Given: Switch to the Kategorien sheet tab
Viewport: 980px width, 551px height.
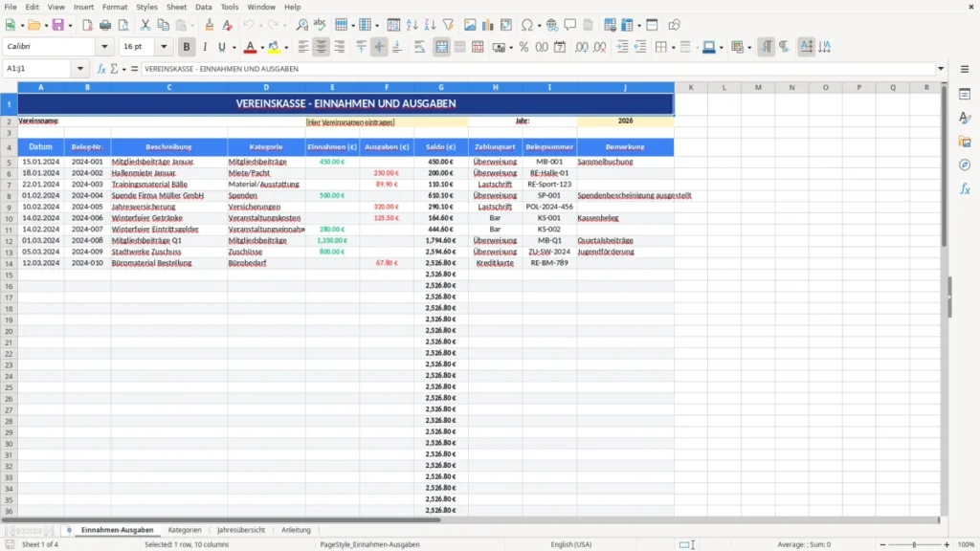Looking at the screenshot, I should [x=185, y=530].
